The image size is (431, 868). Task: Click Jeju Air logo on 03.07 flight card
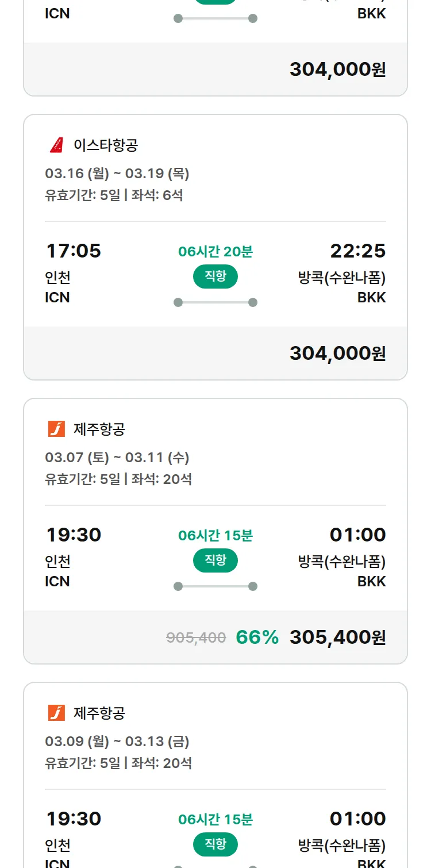click(x=56, y=429)
